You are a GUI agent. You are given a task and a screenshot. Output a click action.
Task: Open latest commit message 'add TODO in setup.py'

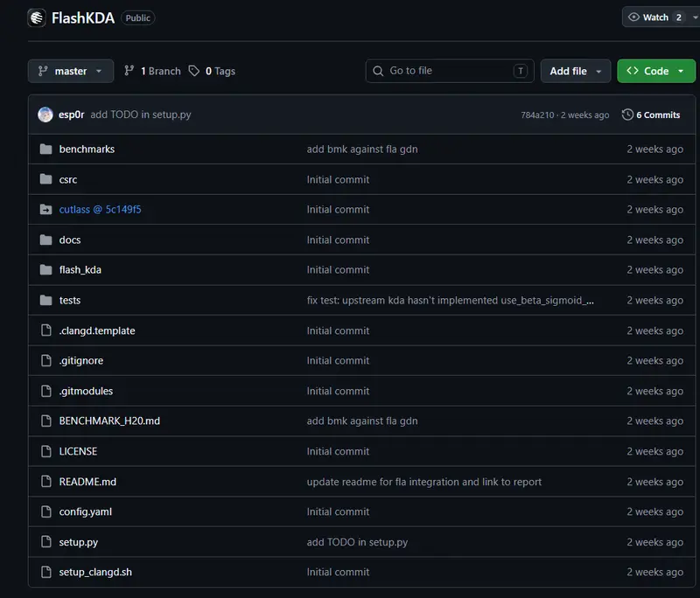click(x=141, y=115)
